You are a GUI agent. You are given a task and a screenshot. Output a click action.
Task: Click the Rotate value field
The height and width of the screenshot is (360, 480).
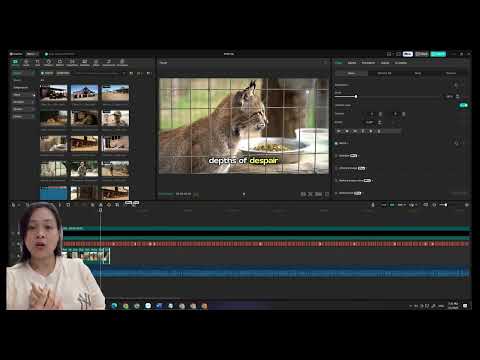[x=370, y=122]
